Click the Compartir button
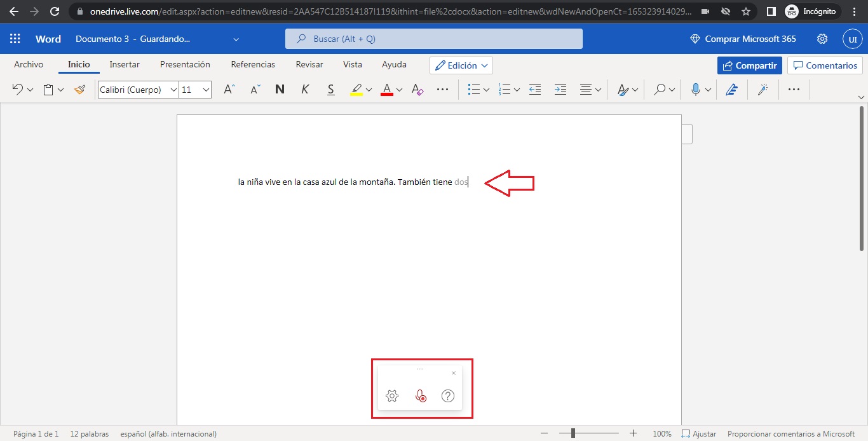Viewport: 868px width, 441px height. [749, 65]
